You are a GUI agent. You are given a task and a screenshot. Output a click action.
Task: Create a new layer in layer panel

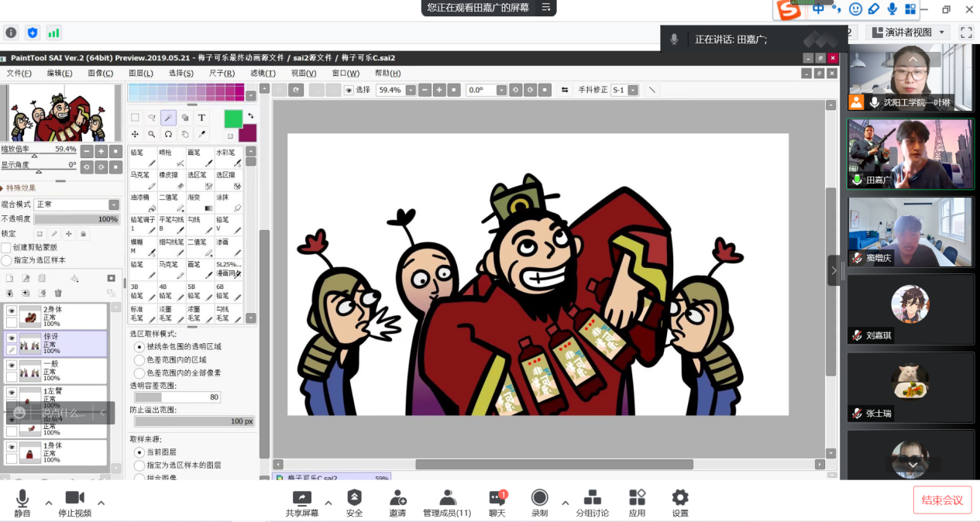click(x=10, y=278)
